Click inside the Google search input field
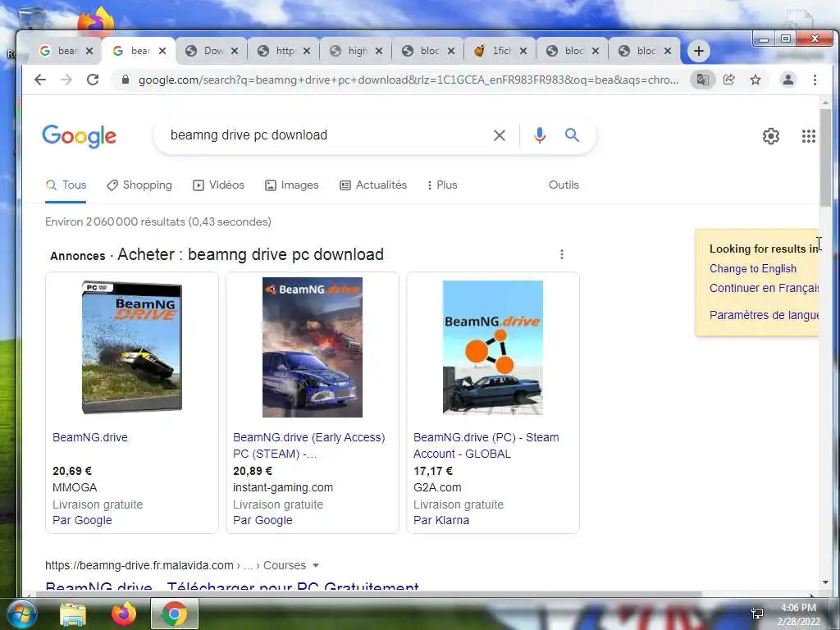Screen dimensions: 840x630 coord(326,135)
